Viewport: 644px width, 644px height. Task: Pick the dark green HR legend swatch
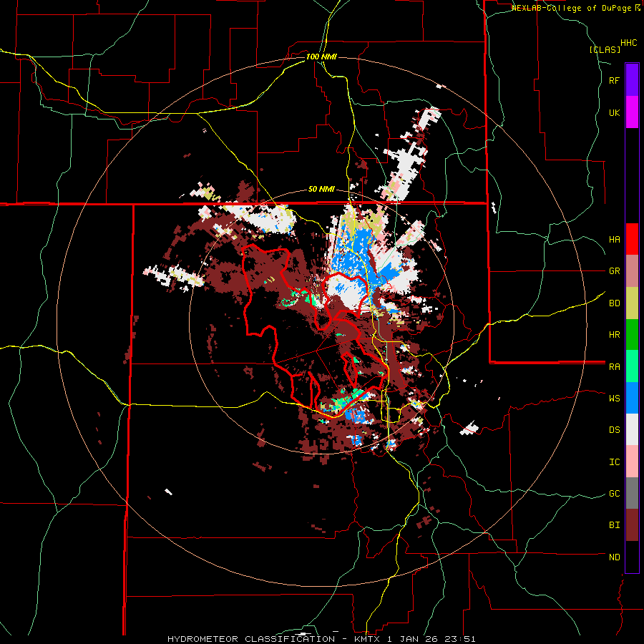tap(632, 335)
